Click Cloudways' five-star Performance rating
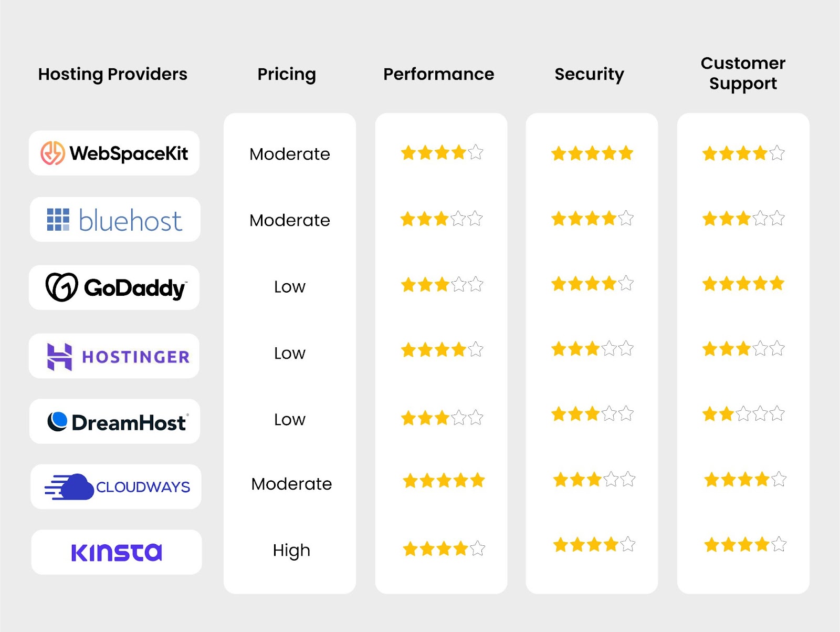The height and width of the screenshot is (632, 840). coord(444,480)
